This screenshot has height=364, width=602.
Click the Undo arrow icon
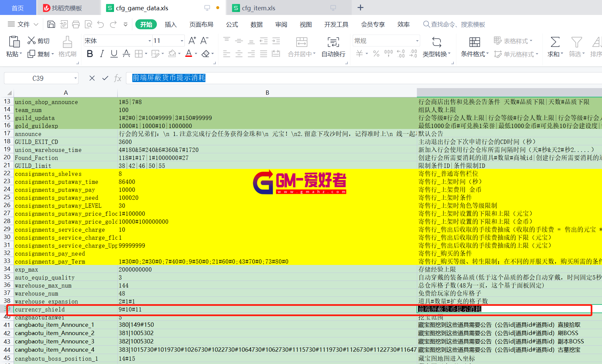[101, 24]
